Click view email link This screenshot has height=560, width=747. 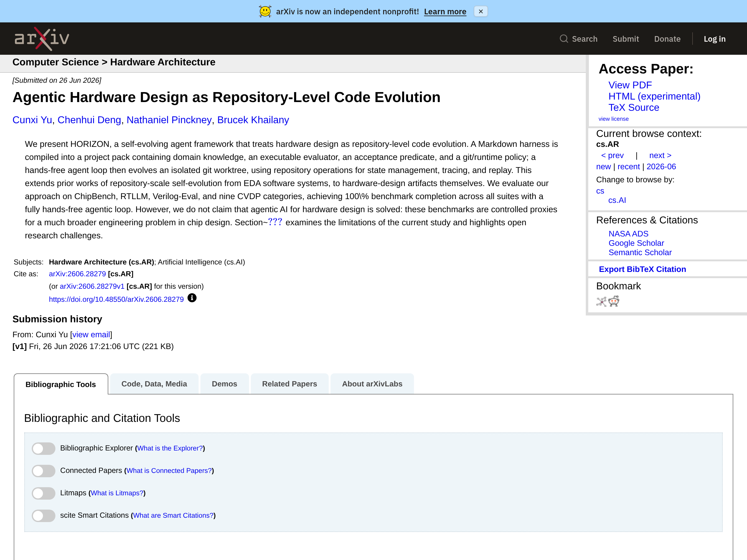(x=91, y=334)
